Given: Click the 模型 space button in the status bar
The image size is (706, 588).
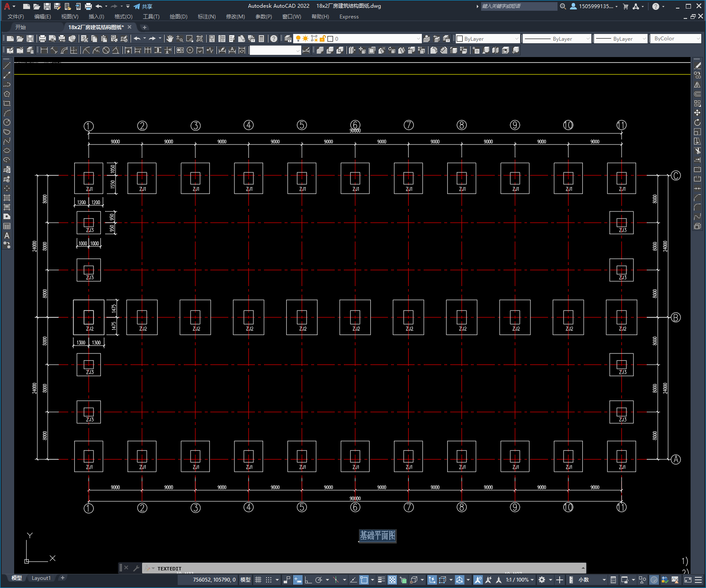Looking at the screenshot, I should click(x=245, y=580).
